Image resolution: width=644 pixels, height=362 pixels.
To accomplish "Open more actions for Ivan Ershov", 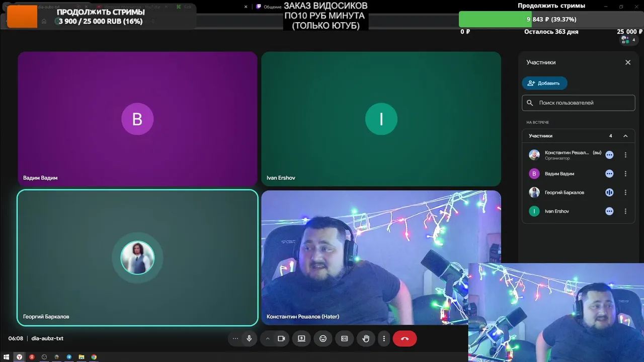I will pyautogui.click(x=625, y=211).
